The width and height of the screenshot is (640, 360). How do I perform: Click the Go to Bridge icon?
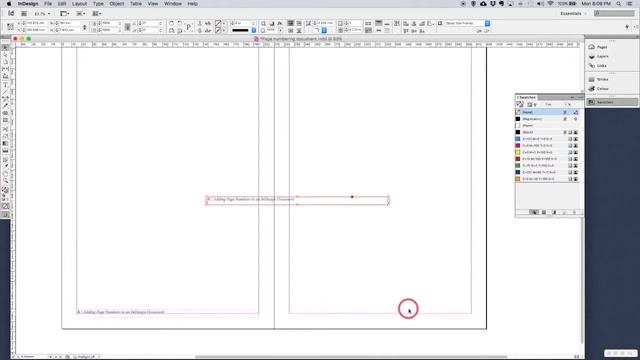[x=24, y=13]
